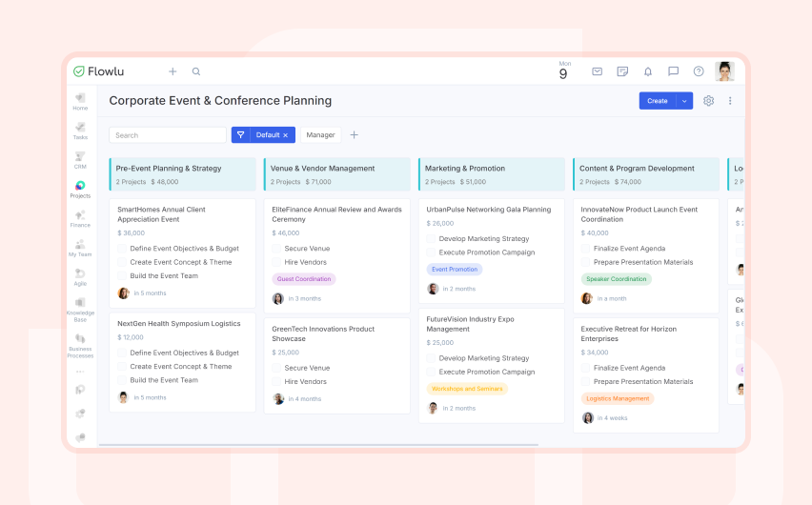Click the Guest Coordination tag

pos(304,279)
